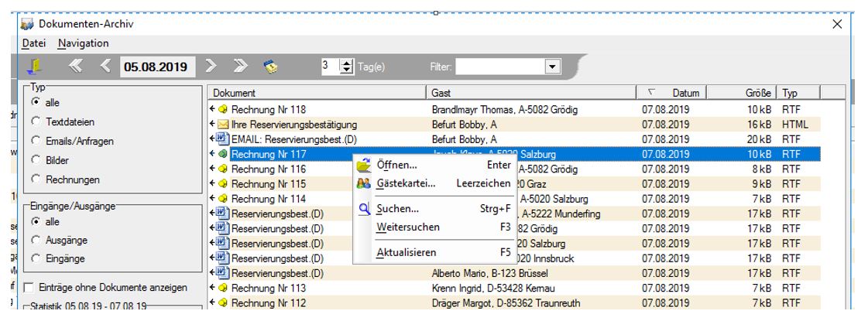Click guest Alberto Mario, B-123 Brüssel
The height and width of the screenshot is (328, 868).
coord(489,272)
